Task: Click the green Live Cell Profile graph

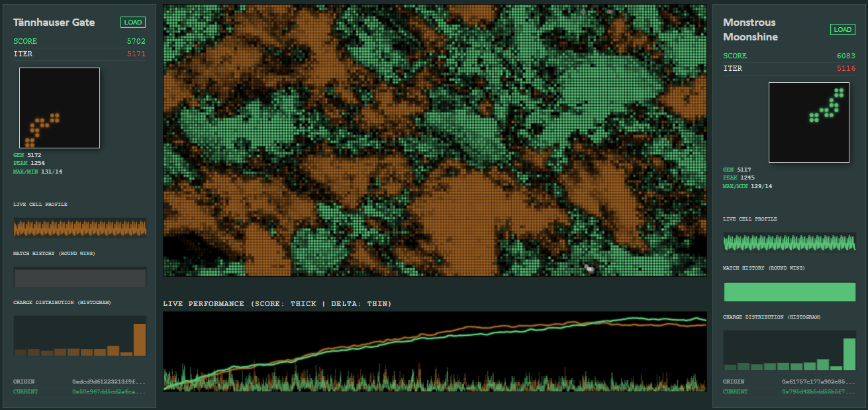Action: [790, 242]
